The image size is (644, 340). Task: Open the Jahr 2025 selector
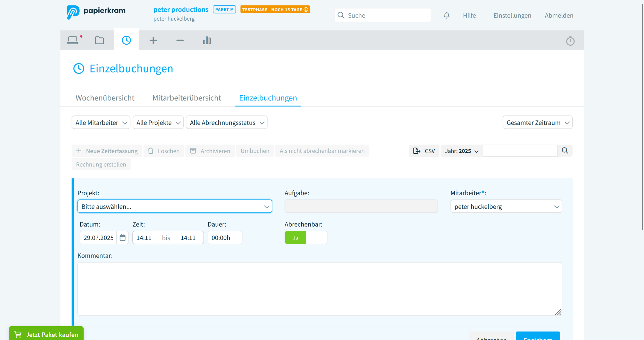[x=461, y=151]
